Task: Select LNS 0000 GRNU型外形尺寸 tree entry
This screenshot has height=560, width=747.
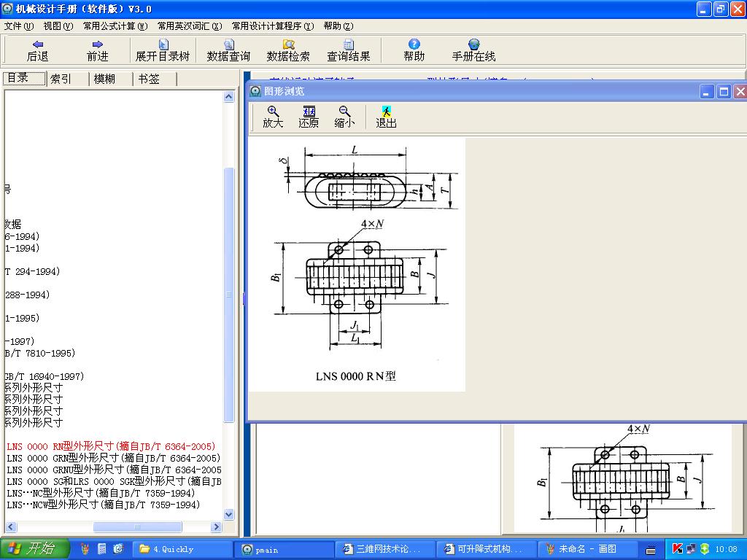Action: tap(114, 470)
